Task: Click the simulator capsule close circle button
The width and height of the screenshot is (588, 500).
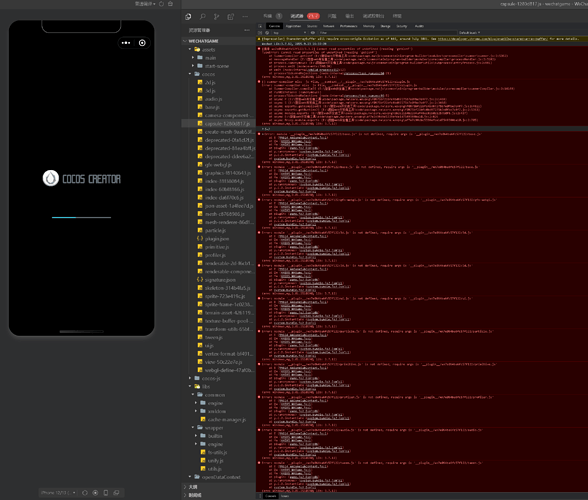Action: 142,43
